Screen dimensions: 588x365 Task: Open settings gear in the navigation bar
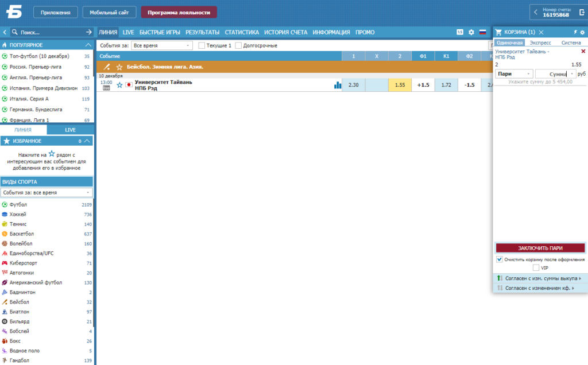pyautogui.click(x=471, y=32)
